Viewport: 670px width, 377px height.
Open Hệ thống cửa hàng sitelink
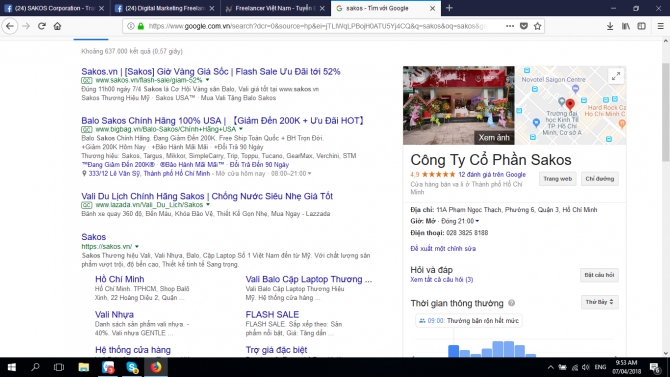click(x=133, y=350)
